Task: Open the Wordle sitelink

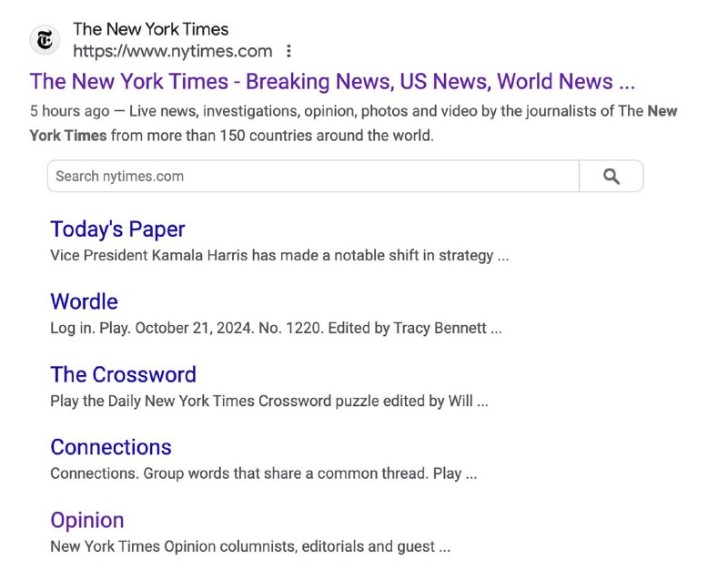Action: click(x=84, y=302)
